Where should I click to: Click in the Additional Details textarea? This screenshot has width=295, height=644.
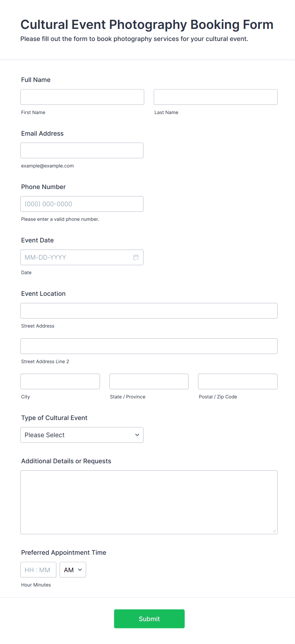(149, 502)
